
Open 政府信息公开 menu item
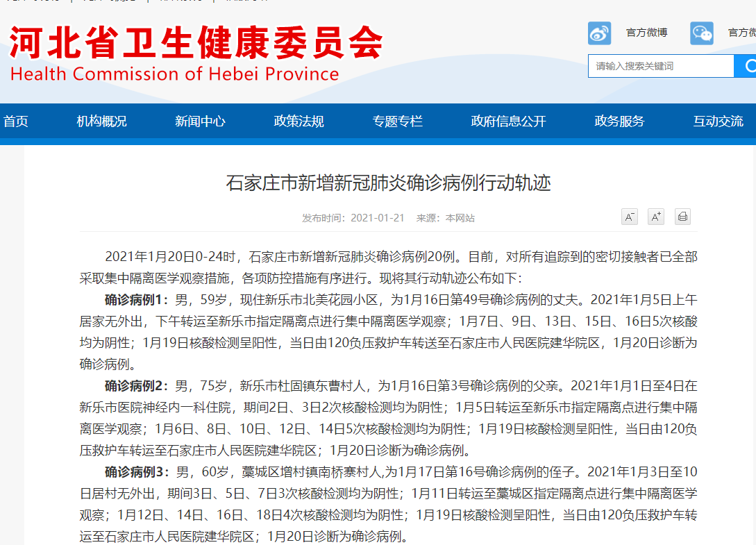pyautogui.click(x=509, y=121)
